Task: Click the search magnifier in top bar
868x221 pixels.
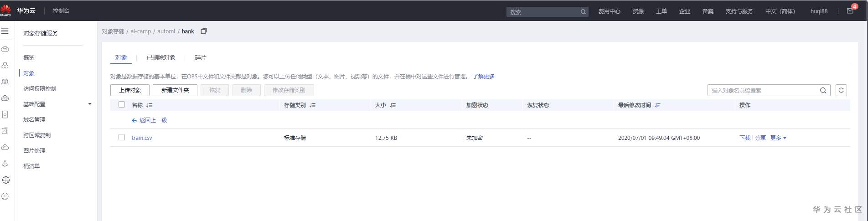Action: (x=583, y=12)
